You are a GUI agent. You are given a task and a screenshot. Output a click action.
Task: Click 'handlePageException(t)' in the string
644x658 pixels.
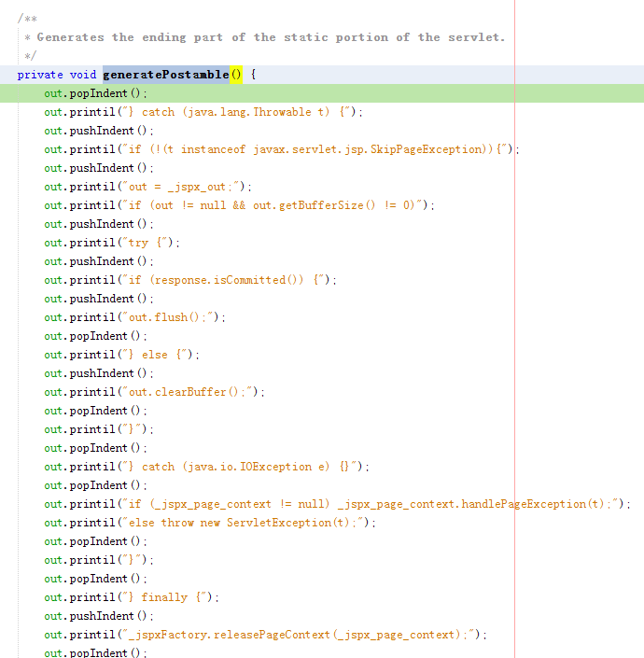[x=532, y=504]
